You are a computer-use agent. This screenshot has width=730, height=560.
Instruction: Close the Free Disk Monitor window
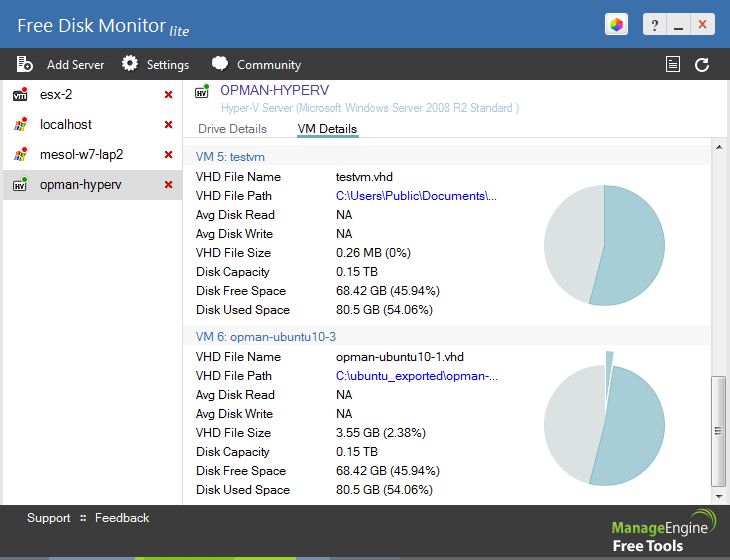[x=702, y=24]
